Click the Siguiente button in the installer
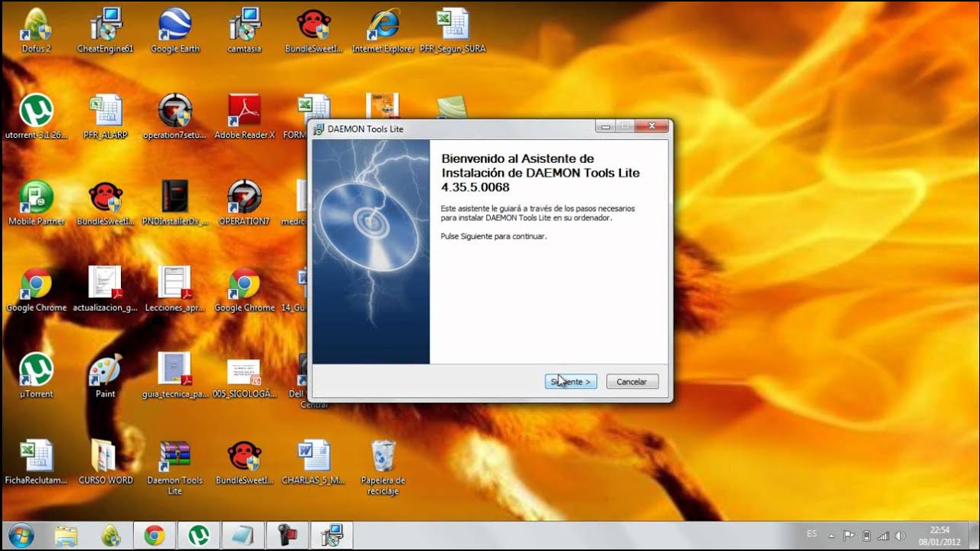 570,381
